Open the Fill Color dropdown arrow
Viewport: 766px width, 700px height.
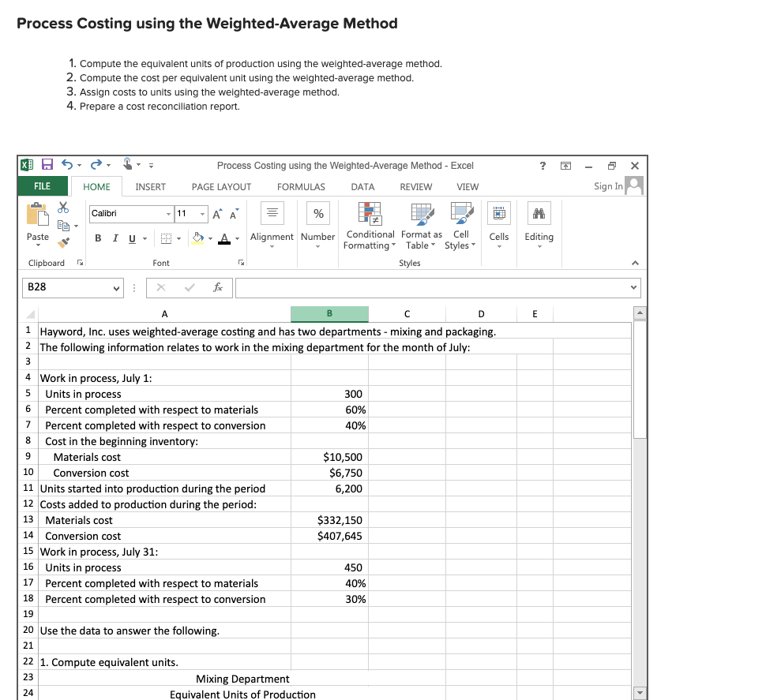pyautogui.click(x=210, y=239)
